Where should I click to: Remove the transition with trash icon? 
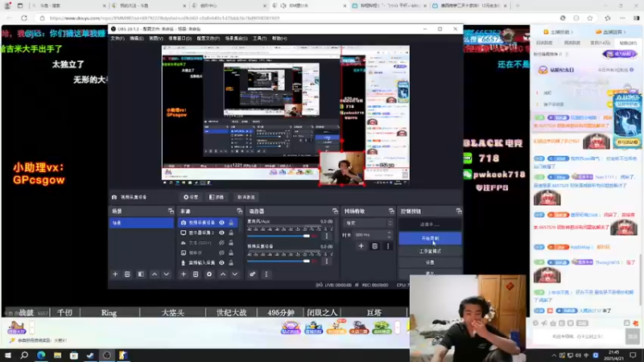coord(374,246)
